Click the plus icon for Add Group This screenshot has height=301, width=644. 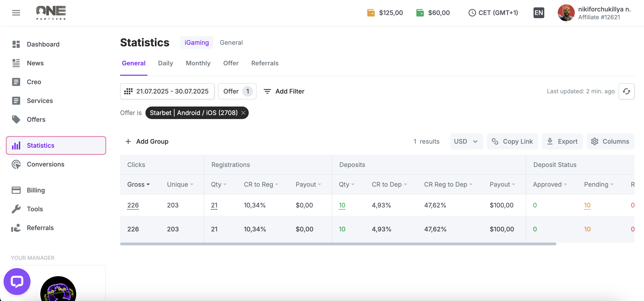point(128,141)
